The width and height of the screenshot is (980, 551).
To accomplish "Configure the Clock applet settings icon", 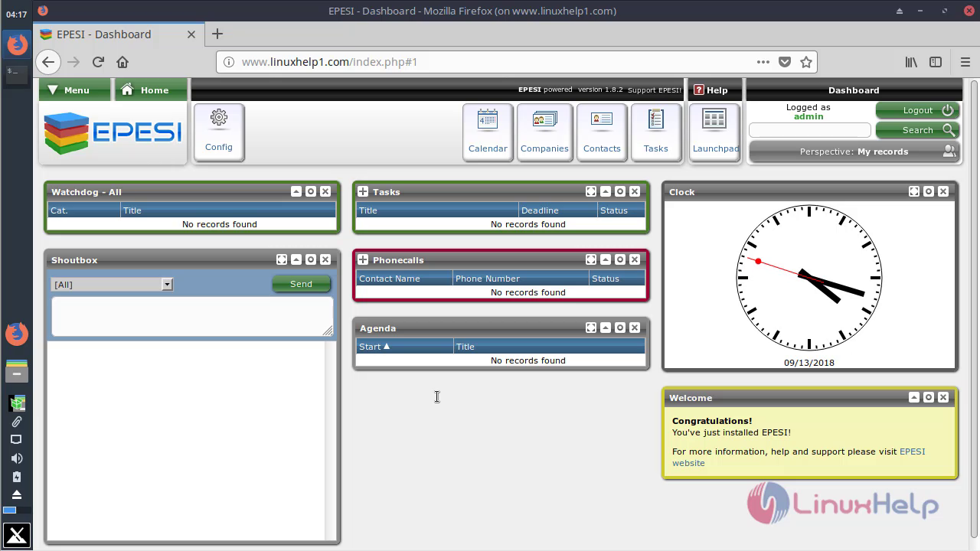I will click(x=929, y=191).
